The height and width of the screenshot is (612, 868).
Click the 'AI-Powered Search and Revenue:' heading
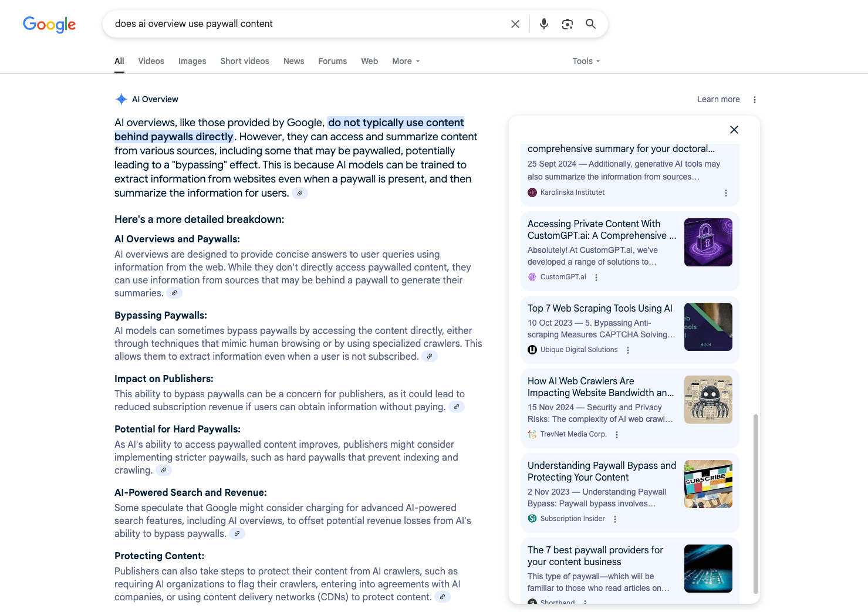click(191, 493)
